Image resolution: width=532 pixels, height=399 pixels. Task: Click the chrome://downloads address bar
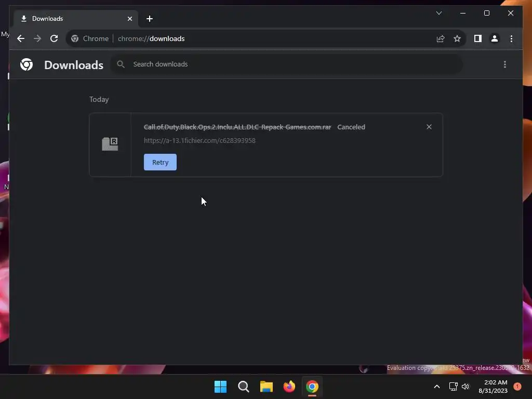[x=265, y=38]
